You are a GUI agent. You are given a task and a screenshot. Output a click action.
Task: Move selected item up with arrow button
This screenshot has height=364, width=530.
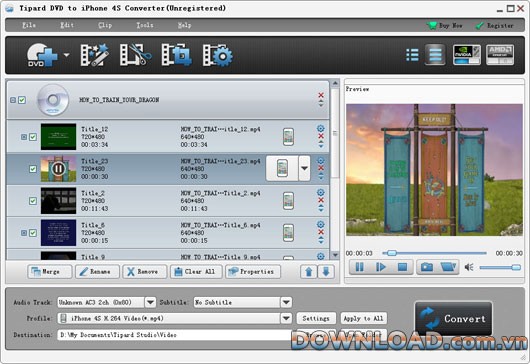pos(309,272)
